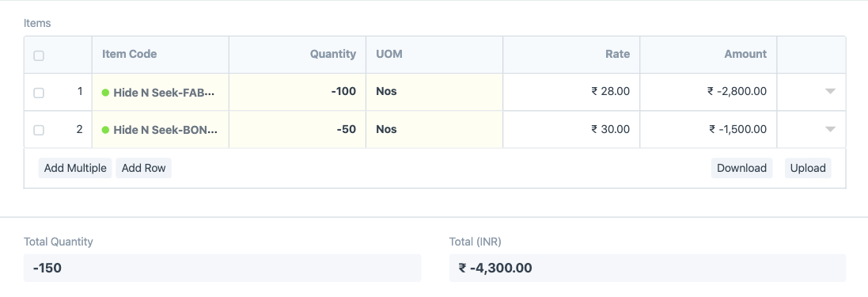Viewport: 868px width, 297px height.
Task: Check the row 1 checkbox
Action: click(39, 93)
